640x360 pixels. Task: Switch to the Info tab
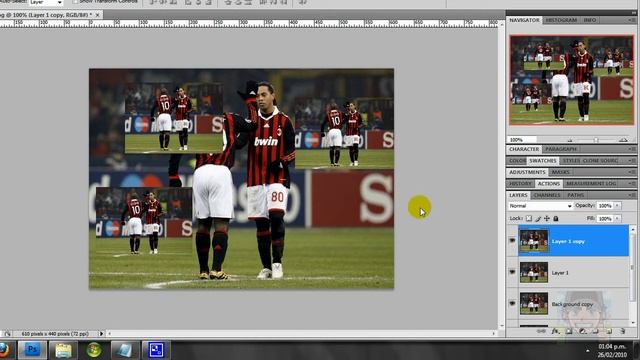click(589, 20)
